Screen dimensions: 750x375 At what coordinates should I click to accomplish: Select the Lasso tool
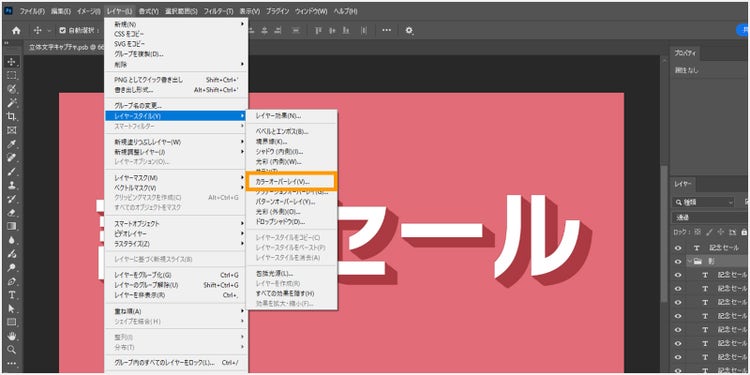12,89
